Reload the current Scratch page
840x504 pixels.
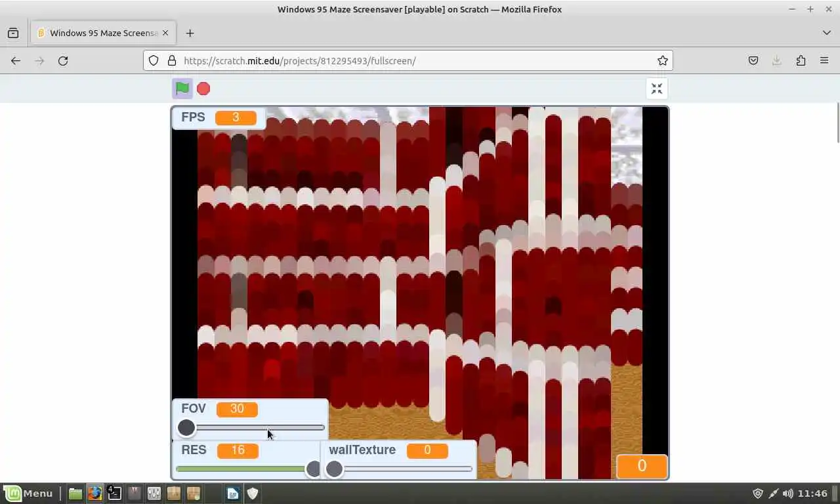pyautogui.click(x=63, y=60)
